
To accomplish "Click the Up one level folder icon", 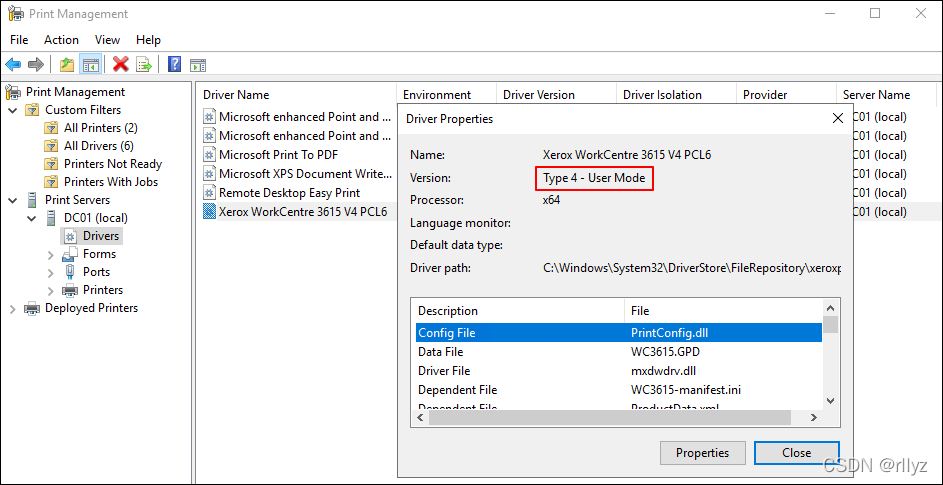I will pyautogui.click(x=67, y=64).
